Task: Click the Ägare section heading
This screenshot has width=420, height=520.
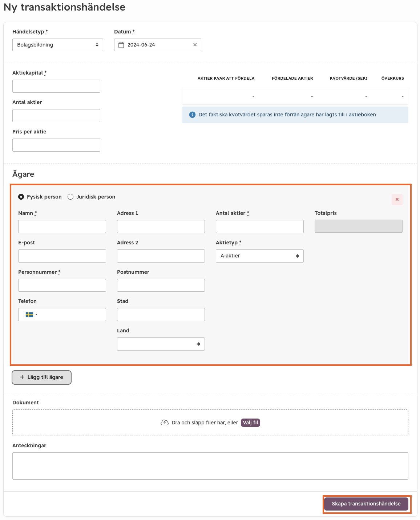Action: (23, 174)
